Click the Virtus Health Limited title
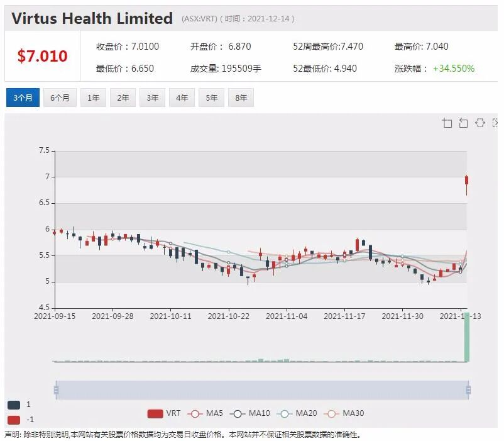 pos(92,18)
